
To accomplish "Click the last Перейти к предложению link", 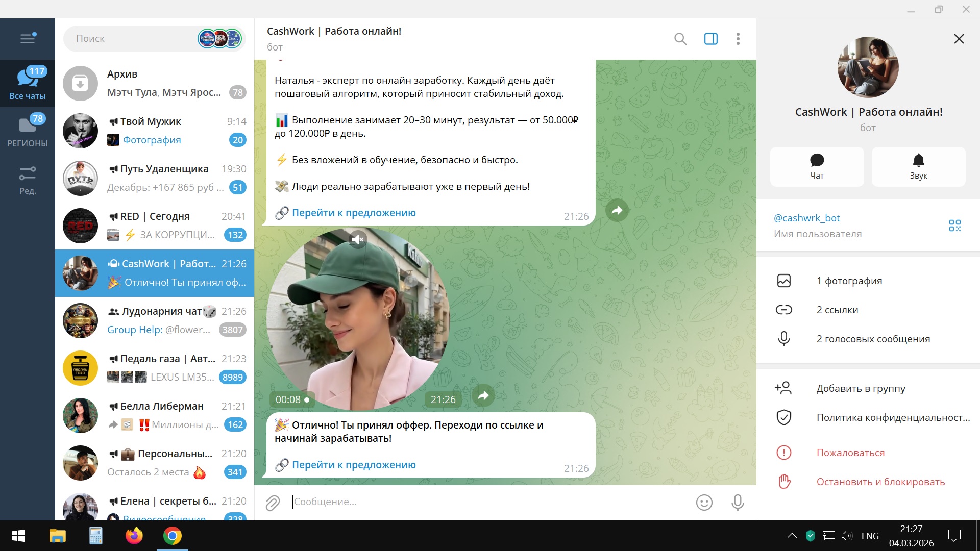I will [353, 465].
